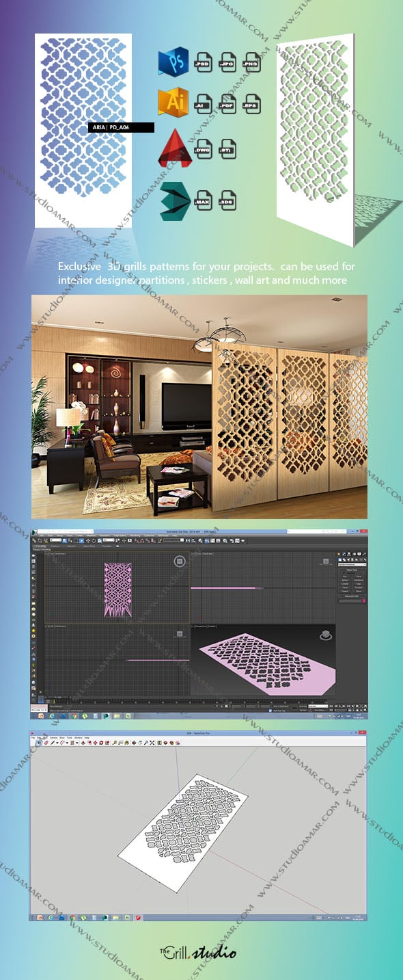This screenshot has height=980, width=403.
Task: Select the .DWG file format icon
Action: pyautogui.click(x=204, y=148)
